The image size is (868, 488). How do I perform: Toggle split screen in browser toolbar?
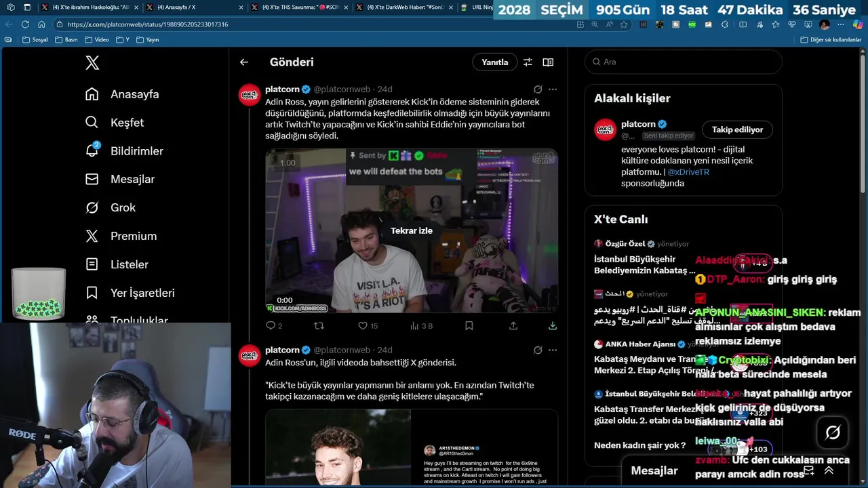[x=743, y=24]
